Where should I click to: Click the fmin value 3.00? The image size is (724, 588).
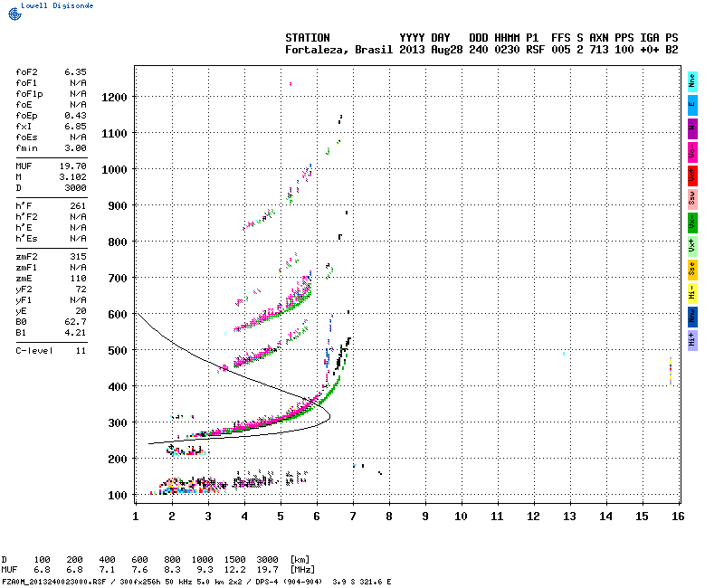pos(75,148)
